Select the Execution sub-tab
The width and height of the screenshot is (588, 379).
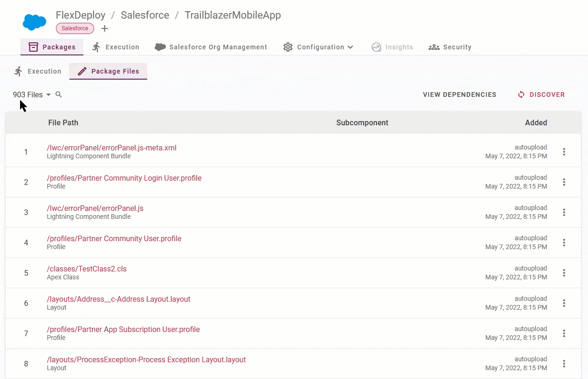38,71
